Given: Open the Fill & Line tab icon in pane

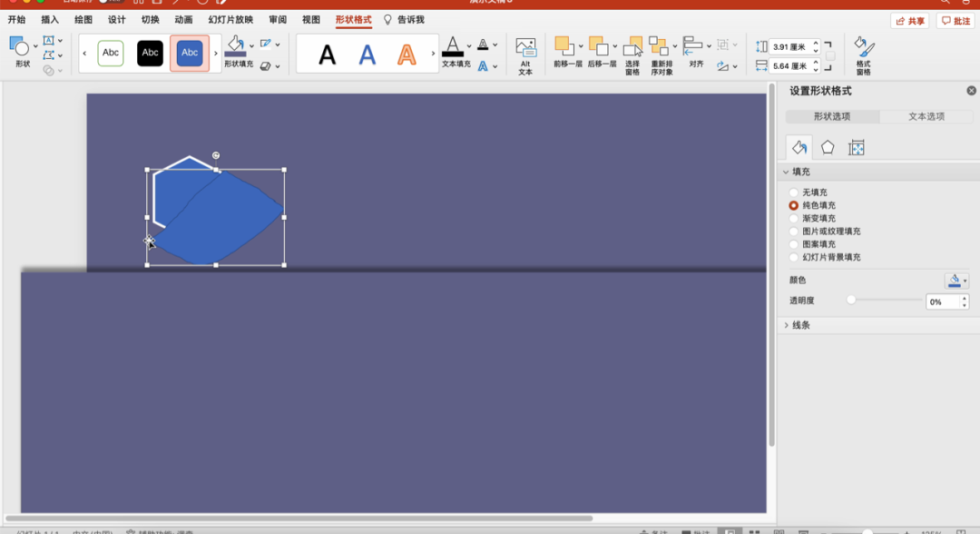Looking at the screenshot, I should (799, 147).
